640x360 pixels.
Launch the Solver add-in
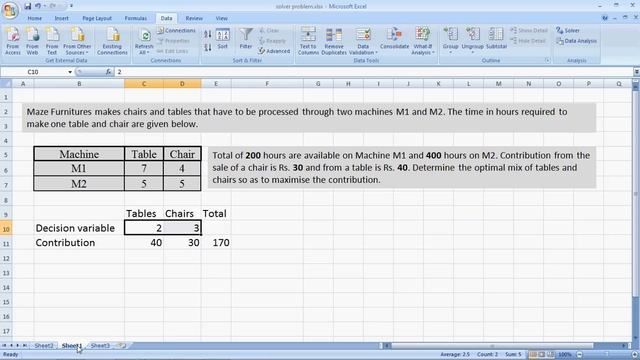coord(568,31)
